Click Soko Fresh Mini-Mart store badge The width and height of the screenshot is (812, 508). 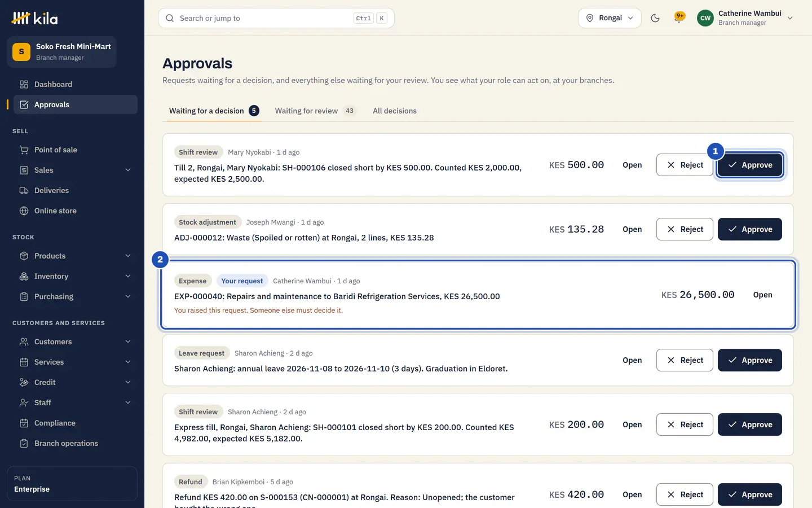[x=61, y=52]
